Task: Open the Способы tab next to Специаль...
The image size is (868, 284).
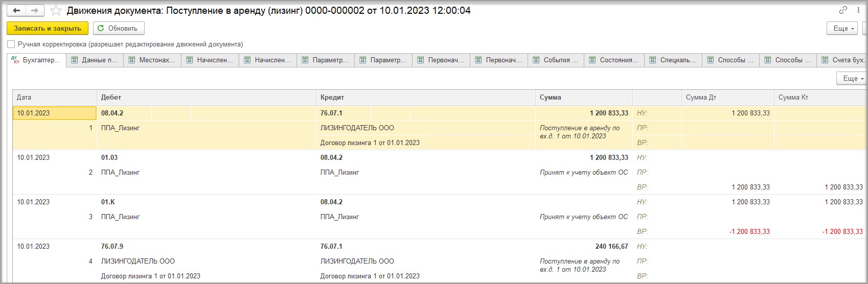Action: [x=730, y=60]
